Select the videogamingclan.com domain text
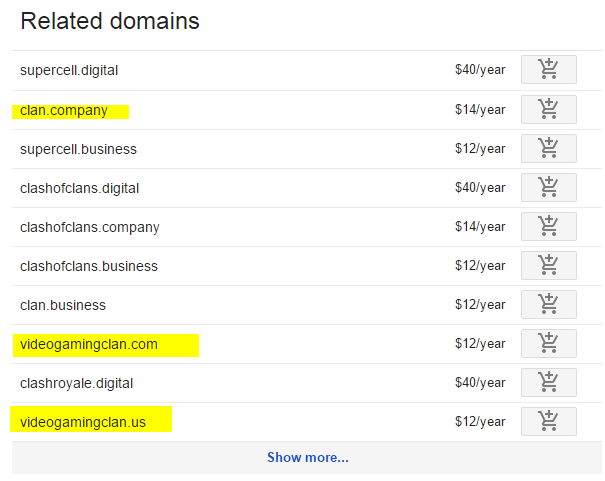Image resolution: width=605 pixels, height=481 pixels. coord(89,344)
